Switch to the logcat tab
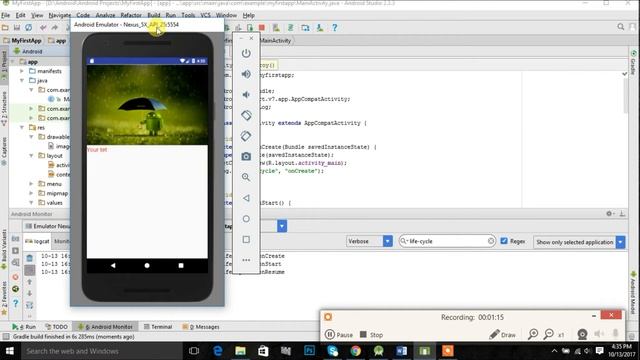This screenshot has width=640, height=360. [x=37, y=241]
